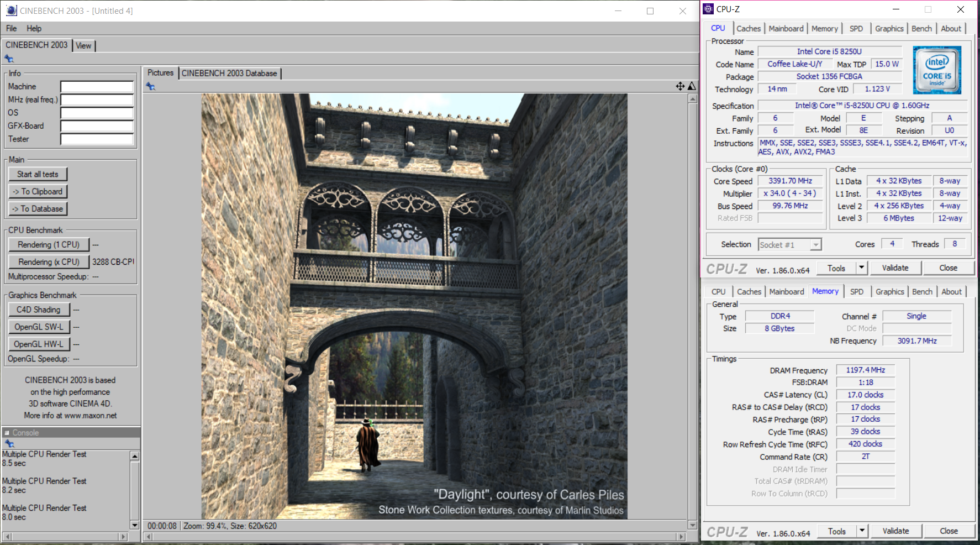Click the pin icon below Pictures tab
This screenshot has width=980, height=545.
(x=150, y=86)
